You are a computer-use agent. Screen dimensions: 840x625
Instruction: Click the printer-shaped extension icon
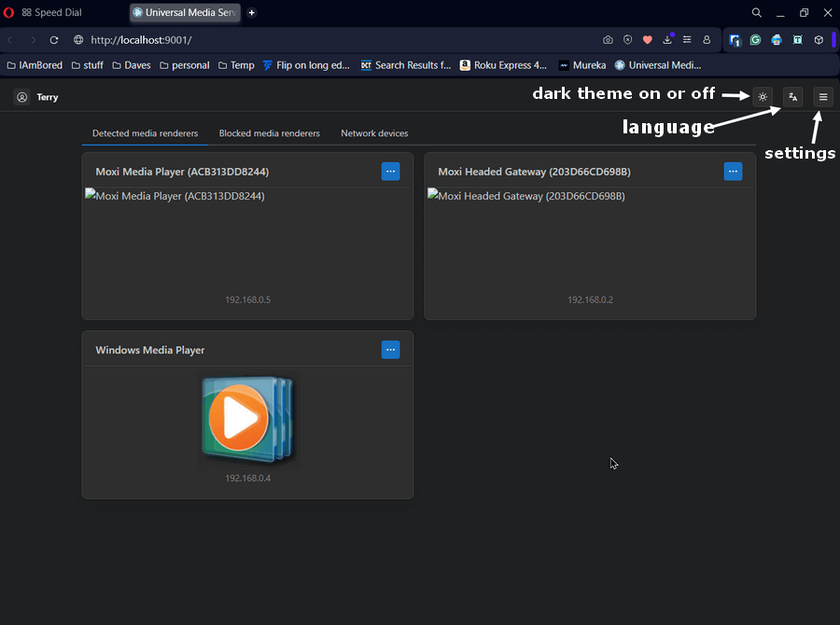777,39
